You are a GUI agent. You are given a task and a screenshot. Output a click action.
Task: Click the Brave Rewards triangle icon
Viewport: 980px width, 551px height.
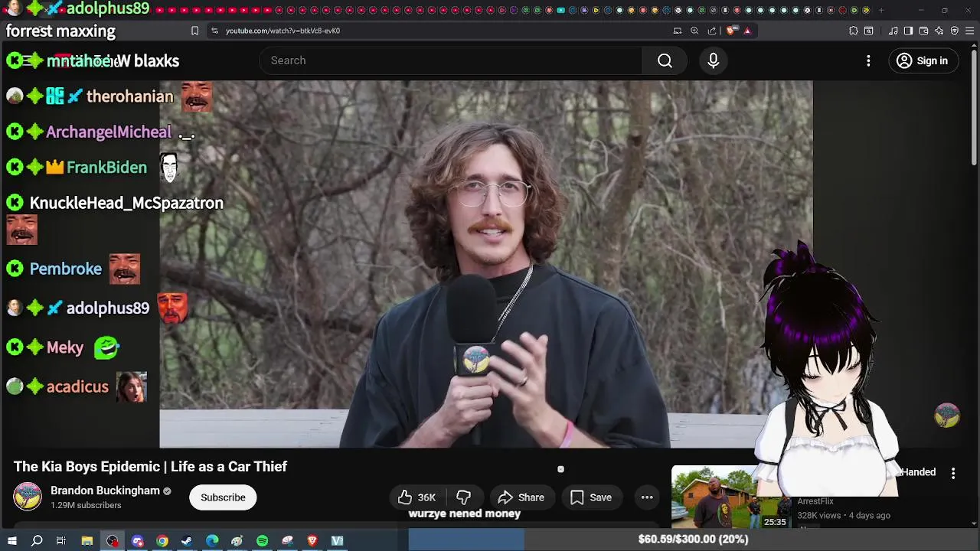point(747,31)
